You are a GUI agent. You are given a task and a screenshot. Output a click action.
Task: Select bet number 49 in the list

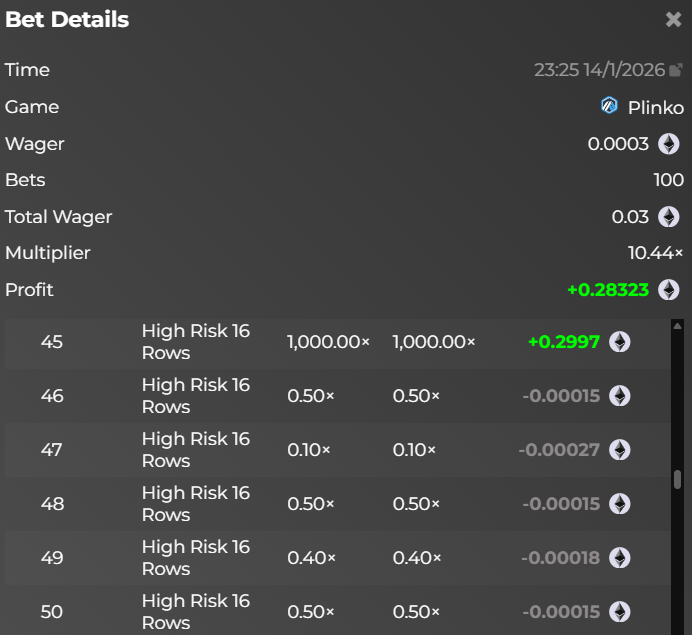pos(52,558)
